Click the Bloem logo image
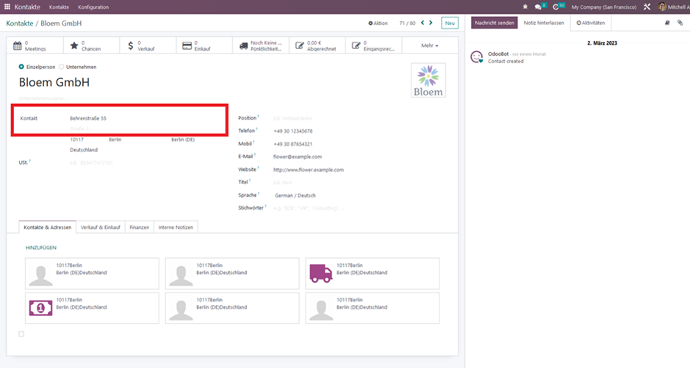 point(428,80)
